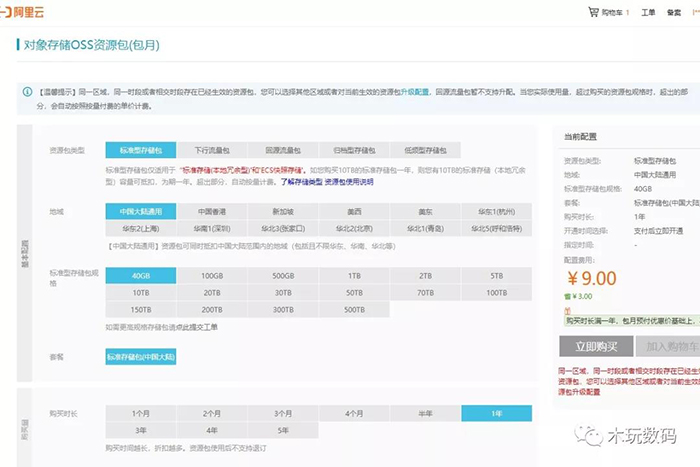Screen dimensions: 700x467
Task: Follow the 升级配置 link in the tip
Action: tap(415, 92)
